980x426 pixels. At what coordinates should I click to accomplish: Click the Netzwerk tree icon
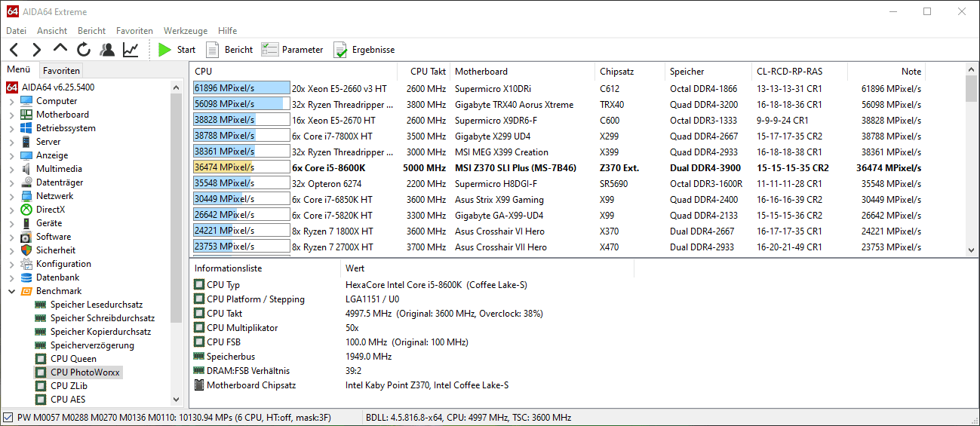(x=26, y=196)
